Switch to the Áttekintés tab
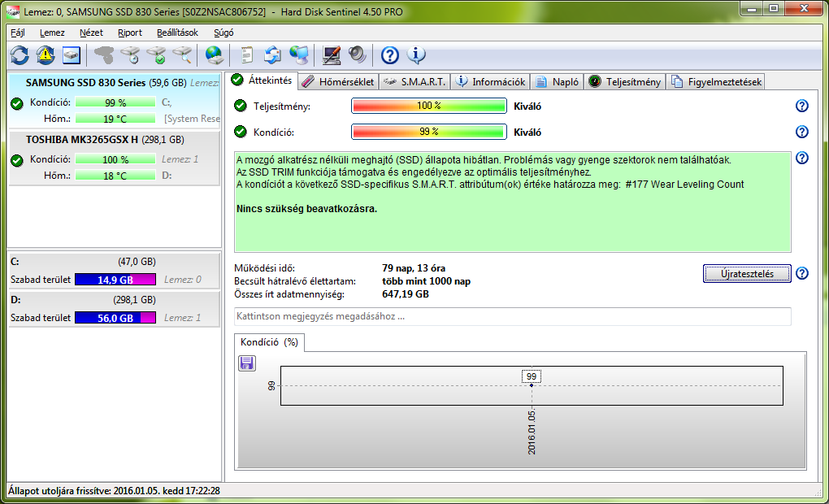 pos(263,80)
